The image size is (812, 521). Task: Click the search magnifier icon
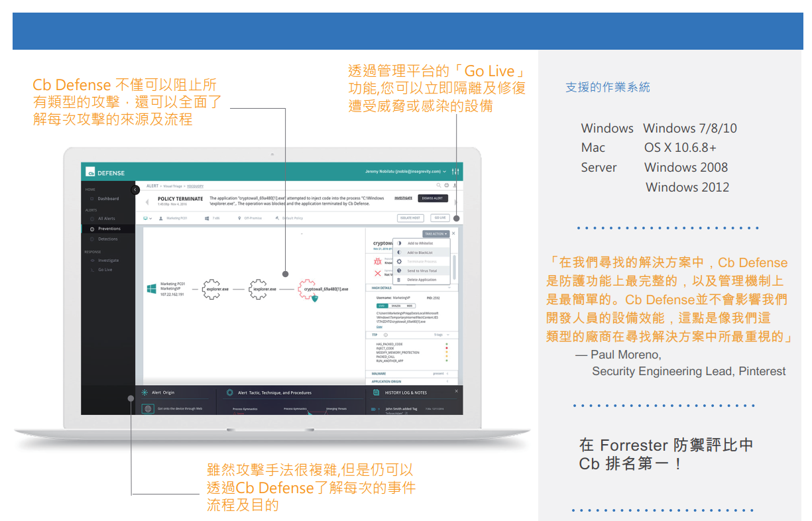click(x=438, y=185)
